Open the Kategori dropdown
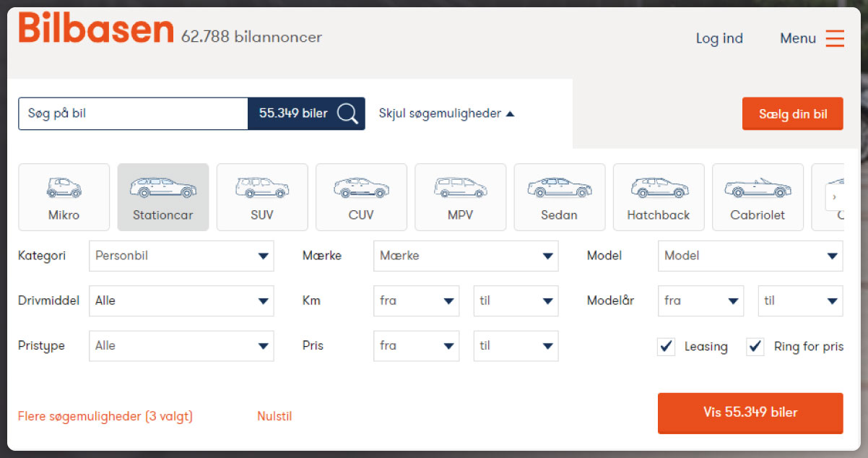This screenshot has width=868, height=458. (x=181, y=256)
